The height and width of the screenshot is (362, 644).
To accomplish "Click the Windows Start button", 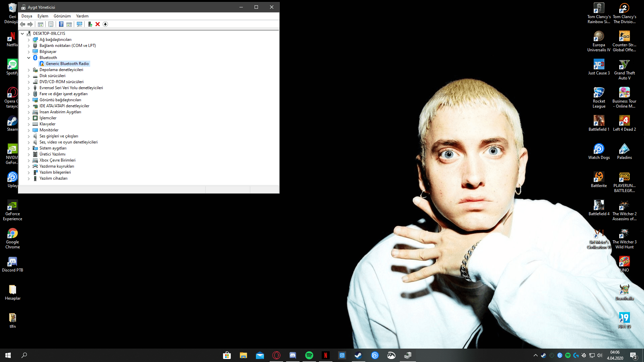I will pyautogui.click(x=8, y=355).
